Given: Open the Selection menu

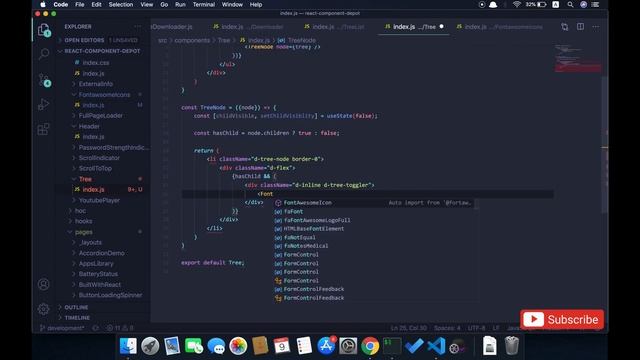Looking at the screenshot, I should coord(121,4).
